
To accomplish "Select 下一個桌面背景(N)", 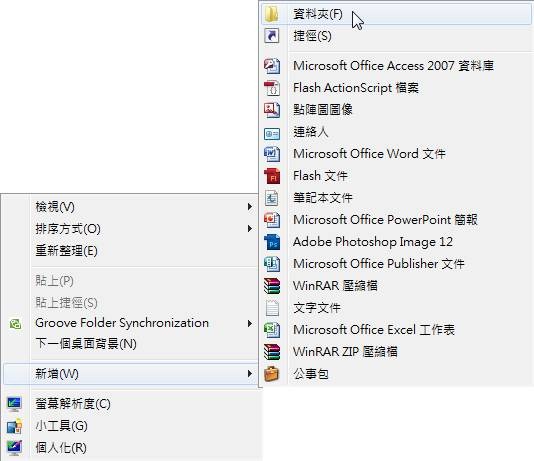I will point(130,344).
